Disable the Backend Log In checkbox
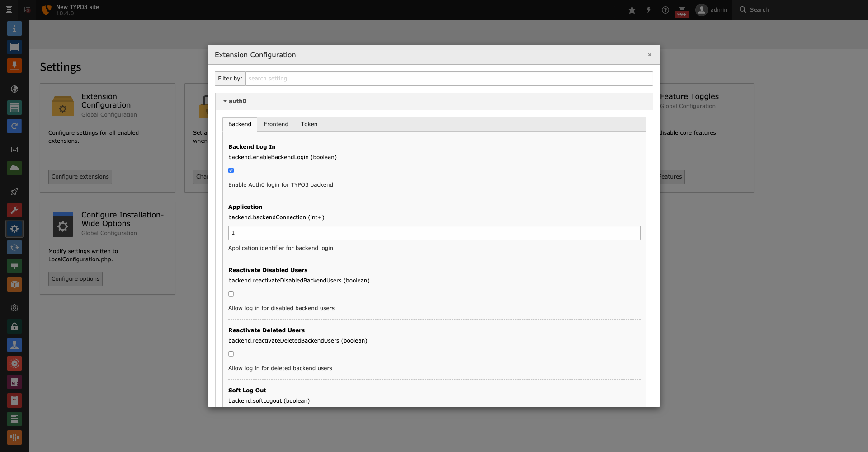868x452 pixels. pyautogui.click(x=231, y=170)
